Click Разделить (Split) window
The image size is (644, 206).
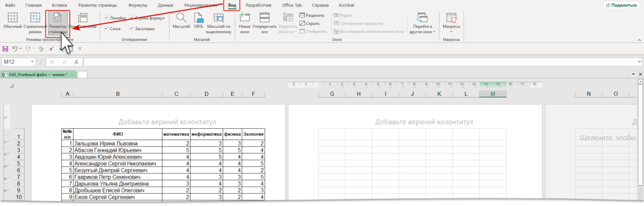coord(312,16)
